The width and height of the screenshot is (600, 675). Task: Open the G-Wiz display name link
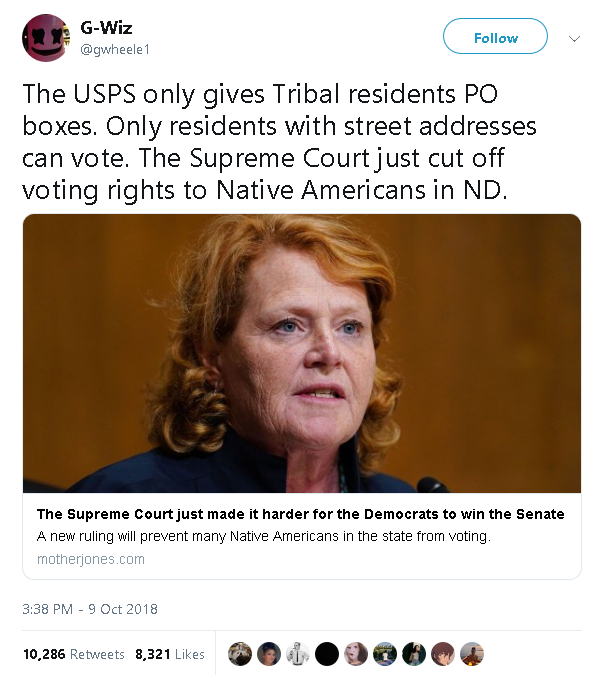click(x=106, y=28)
